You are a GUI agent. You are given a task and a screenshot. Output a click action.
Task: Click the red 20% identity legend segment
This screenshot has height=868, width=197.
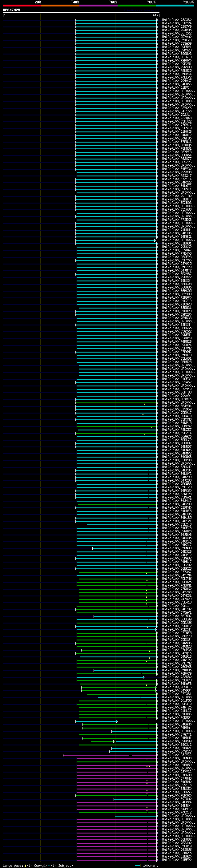(22, 6)
